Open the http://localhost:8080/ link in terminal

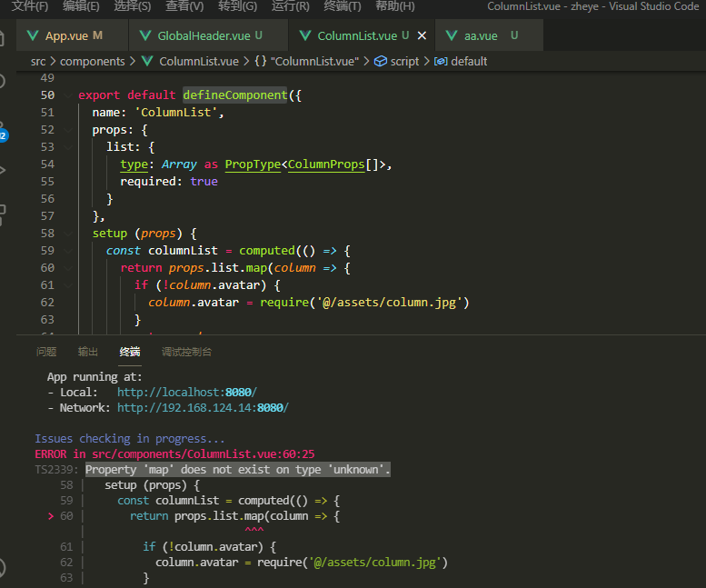pyautogui.click(x=186, y=393)
